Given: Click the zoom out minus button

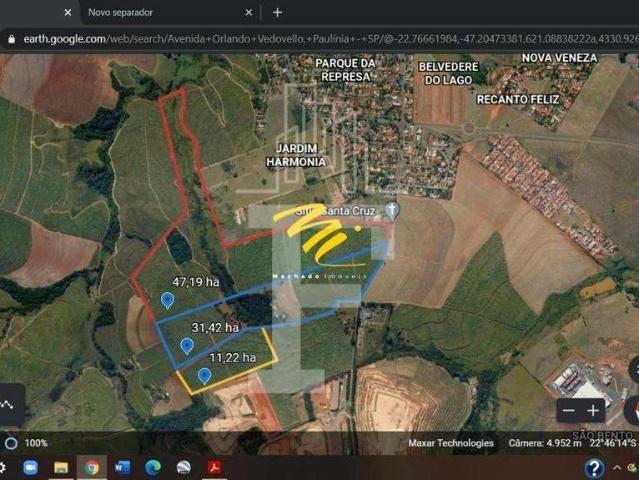Looking at the screenshot, I should coord(569,410).
